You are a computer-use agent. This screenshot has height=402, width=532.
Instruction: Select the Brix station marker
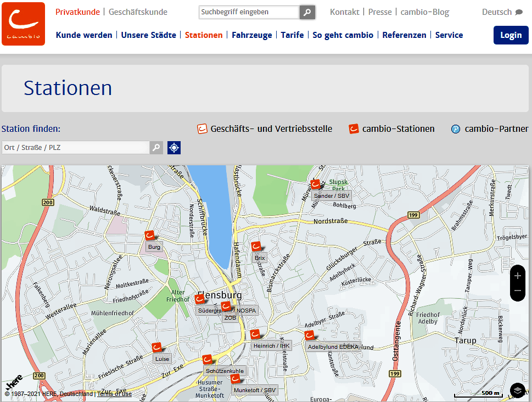click(256, 247)
